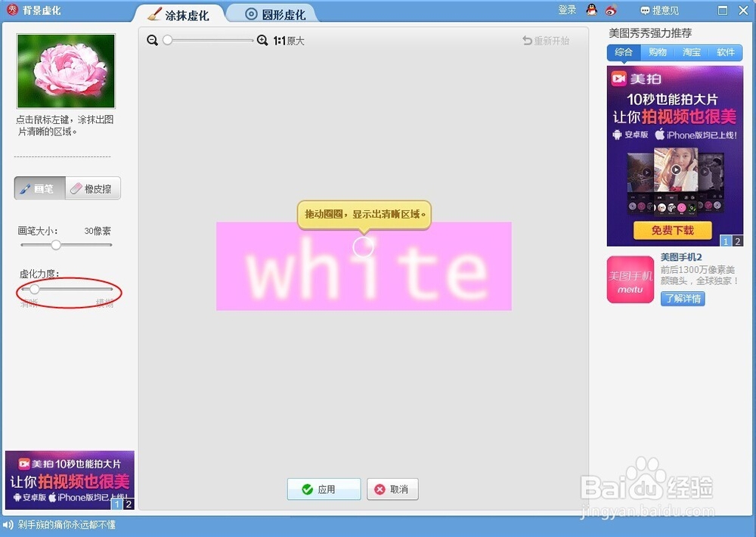Select the 画笔 brush tool
Screen dimensions: 756x537
[x=39, y=188]
